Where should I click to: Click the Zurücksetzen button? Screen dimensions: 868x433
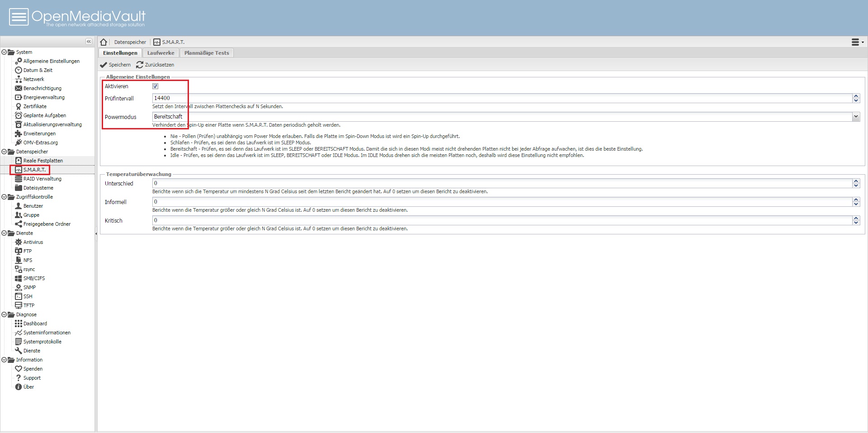click(155, 65)
